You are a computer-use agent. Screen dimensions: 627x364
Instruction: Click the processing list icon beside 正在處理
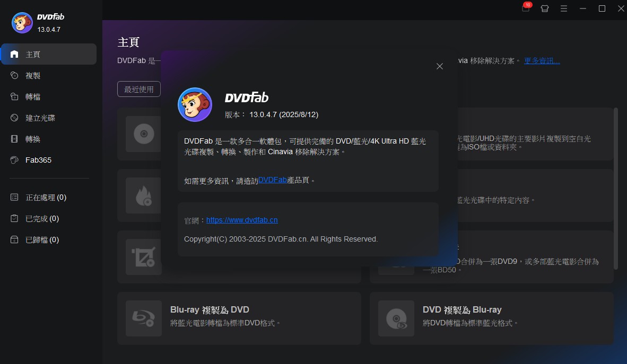click(x=14, y=197)
